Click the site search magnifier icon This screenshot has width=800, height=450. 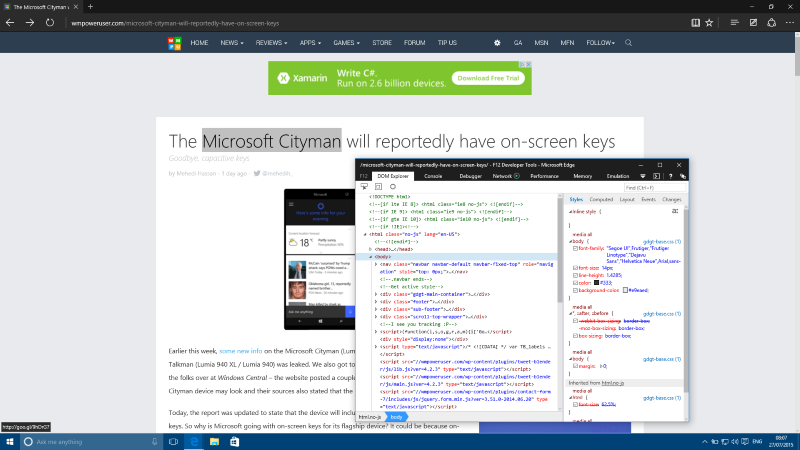coord(629,43)
